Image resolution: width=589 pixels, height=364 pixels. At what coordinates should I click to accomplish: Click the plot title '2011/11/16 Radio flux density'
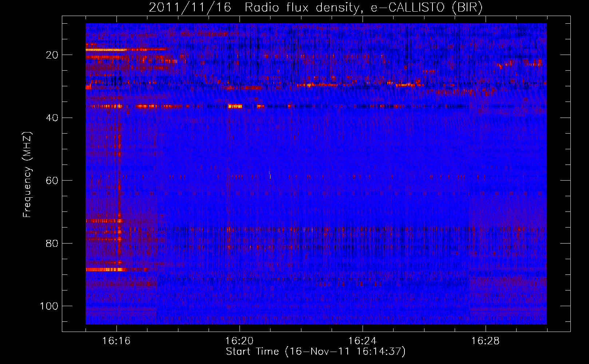click(254, 8)
